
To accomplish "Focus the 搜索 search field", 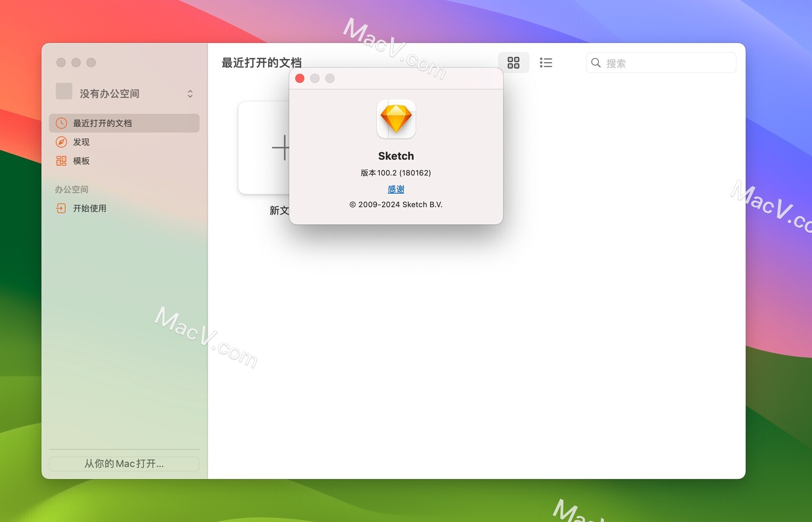I will point(661,63).
